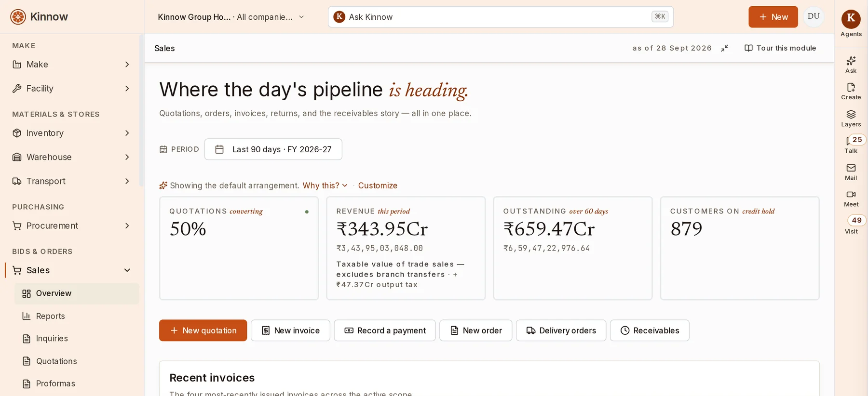Open the Revenue this period card
This screenshot has height=396, width=868.
pos(406,248)
